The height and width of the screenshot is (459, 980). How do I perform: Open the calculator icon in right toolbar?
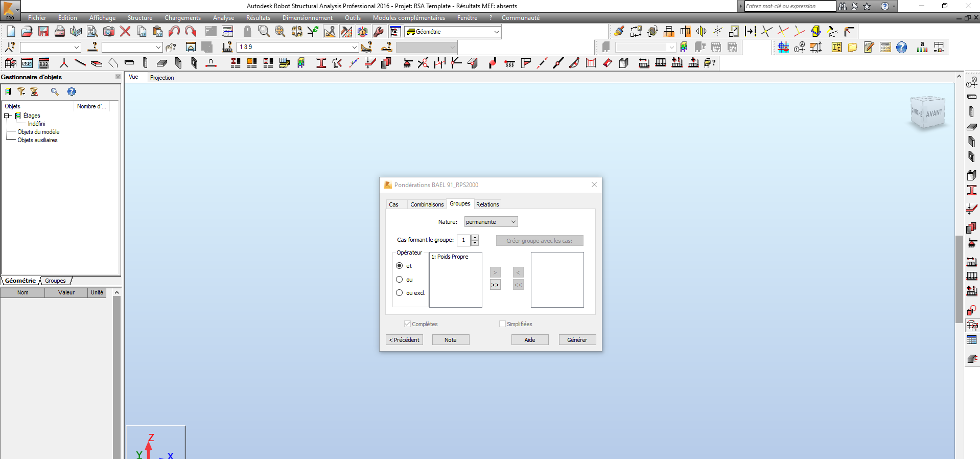(x=885, y=47)
